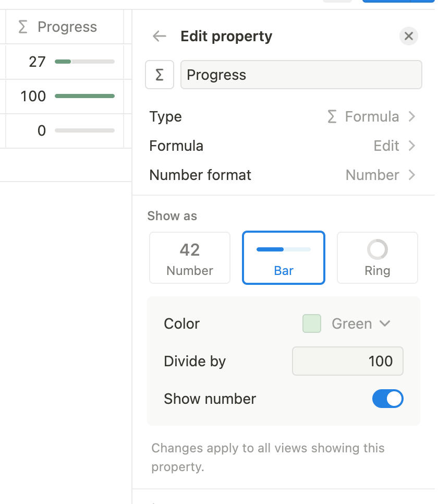This screenshot has height=504, width=438.
Task: Select the Bar display option
Action: 284,258
